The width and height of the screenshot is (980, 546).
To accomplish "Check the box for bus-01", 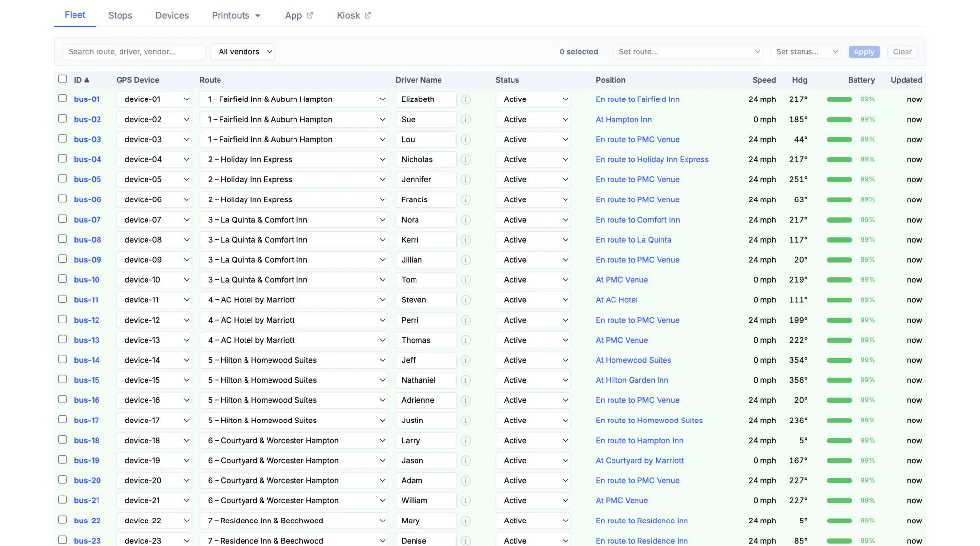I will click(62, 98).
